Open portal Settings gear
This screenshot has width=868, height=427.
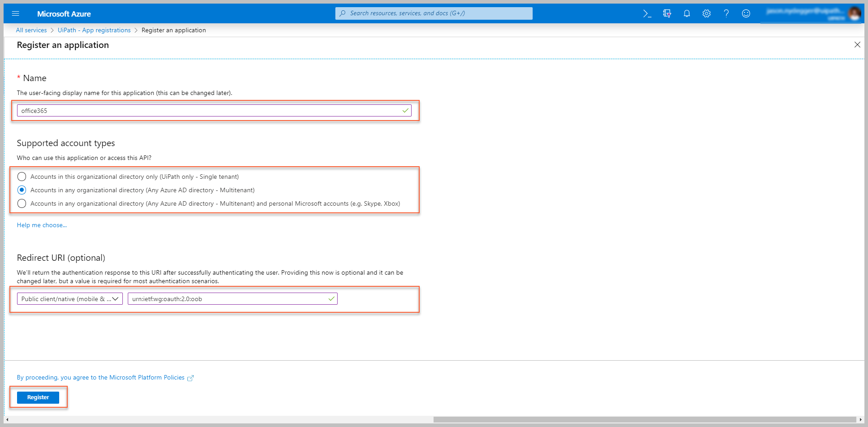tap(707, 13)
